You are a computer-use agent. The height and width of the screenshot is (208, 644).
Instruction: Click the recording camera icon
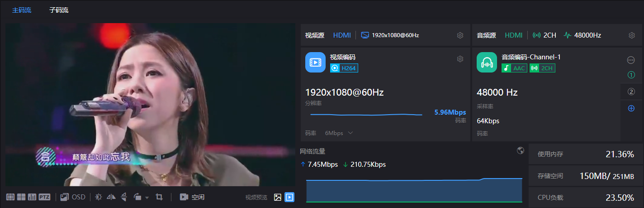[184, 197]
